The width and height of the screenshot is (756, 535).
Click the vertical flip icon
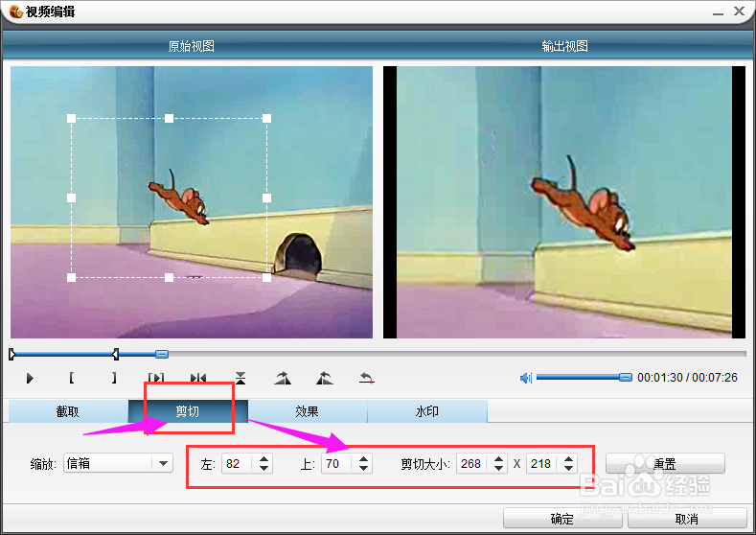click(241, 378)
